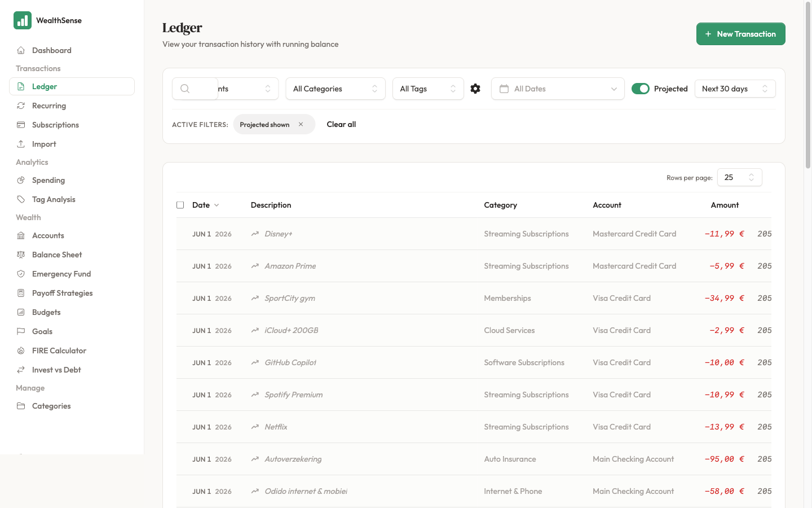812x508 pixels.
Task: Open the FIRE Calculator page
Action: (72, 351)
